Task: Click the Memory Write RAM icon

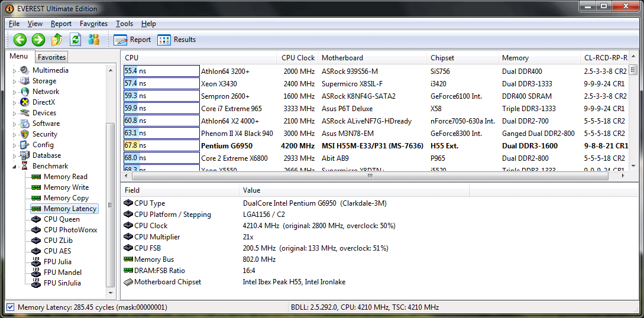Action: tap(37, 187)
